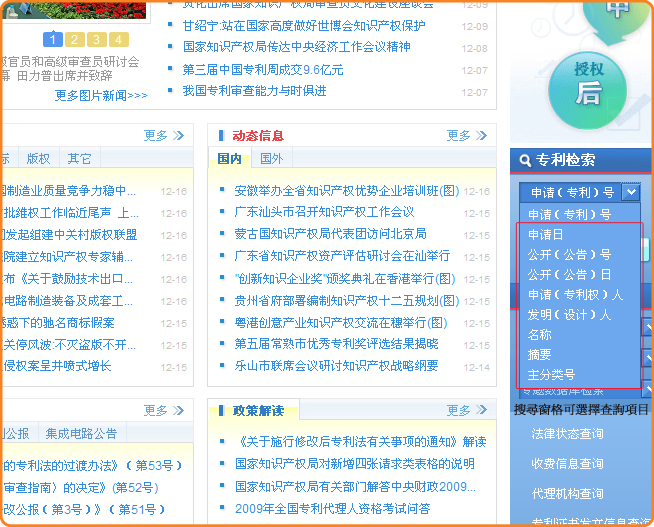Open 国家知识产权局有关部门解答中央财政2009...
The width and height of the screenshot is (654, 527).
pos(355,486)
